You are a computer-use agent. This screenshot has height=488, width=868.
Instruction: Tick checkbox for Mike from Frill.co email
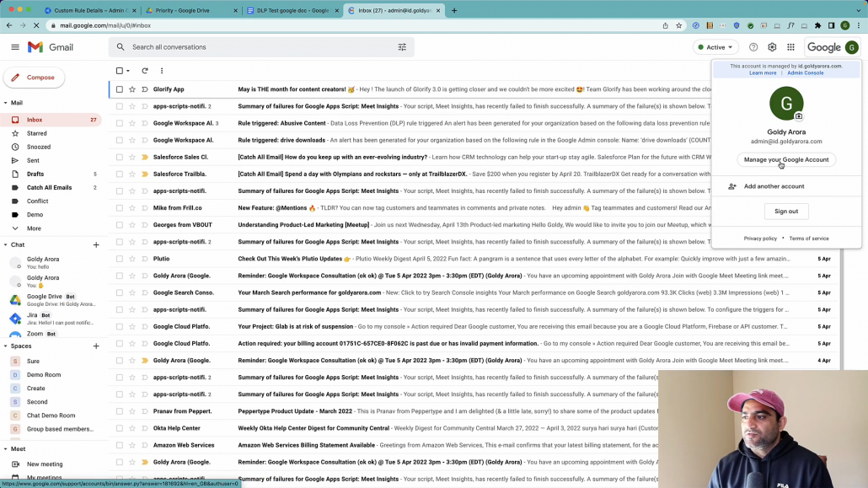pyautogui.click(x=120, y=208)
